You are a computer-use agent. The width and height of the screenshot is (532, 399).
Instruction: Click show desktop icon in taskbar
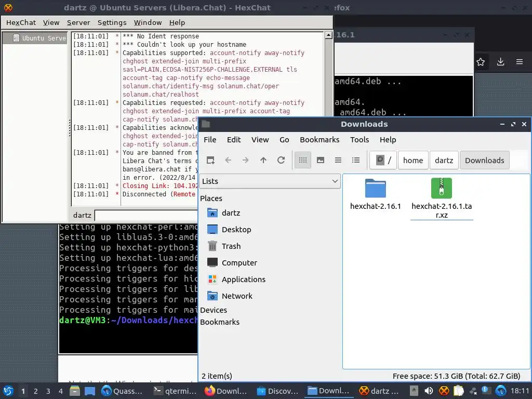(90, 391)
